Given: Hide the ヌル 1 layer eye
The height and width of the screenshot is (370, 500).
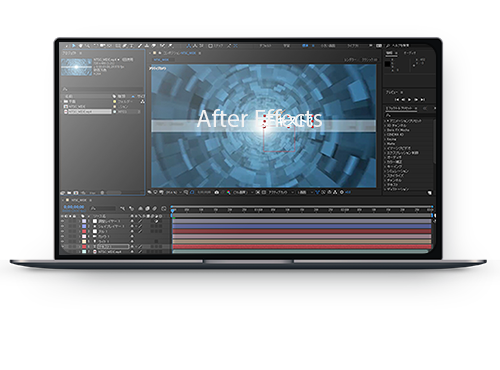Looking at the screenshot, I should click(62, 231).
